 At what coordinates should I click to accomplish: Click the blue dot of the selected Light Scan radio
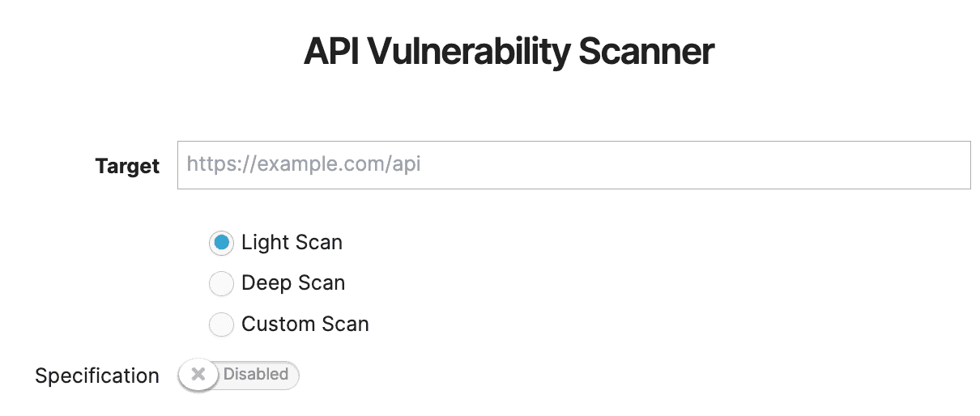221,242
